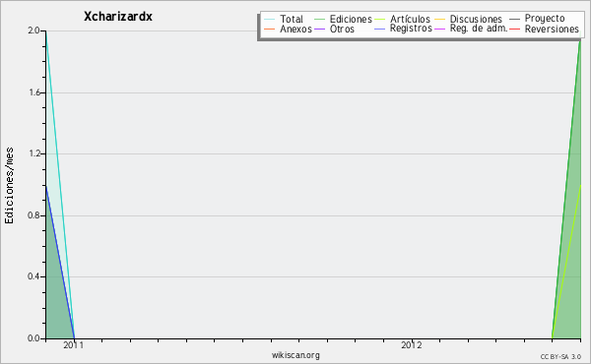The width and height of the screenshot is (591, 364).
Task: Click the Ediciones green line swatch
Action: click(x=319, y=20)
